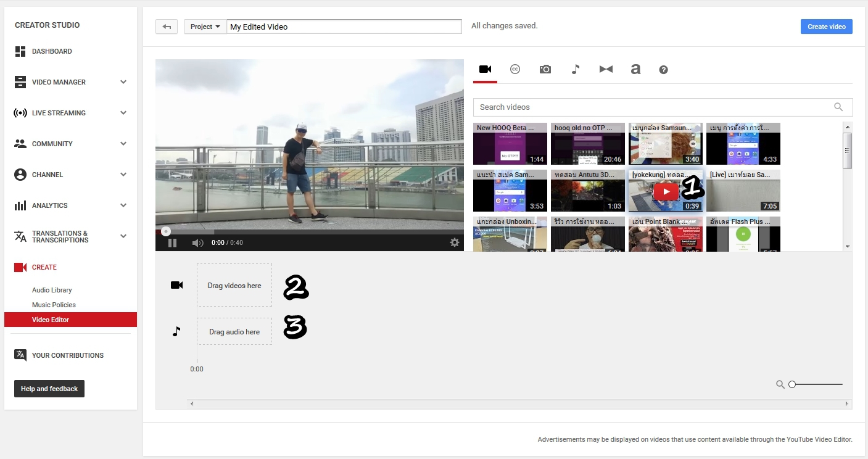Switch to the Photos camera tab

[x=545, y=69]
